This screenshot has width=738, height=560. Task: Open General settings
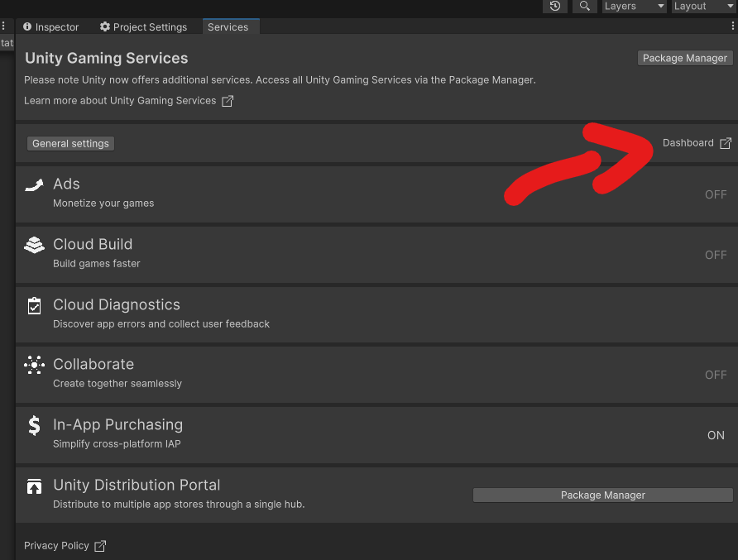click(x=70, y=144)
